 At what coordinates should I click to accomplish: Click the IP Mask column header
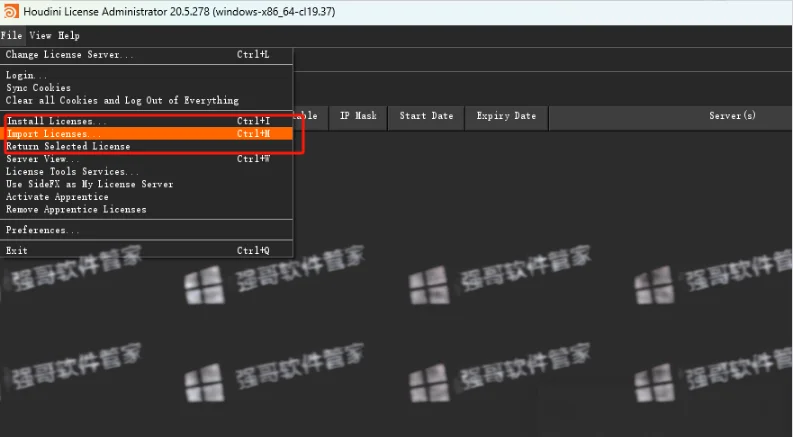[358, 116]
